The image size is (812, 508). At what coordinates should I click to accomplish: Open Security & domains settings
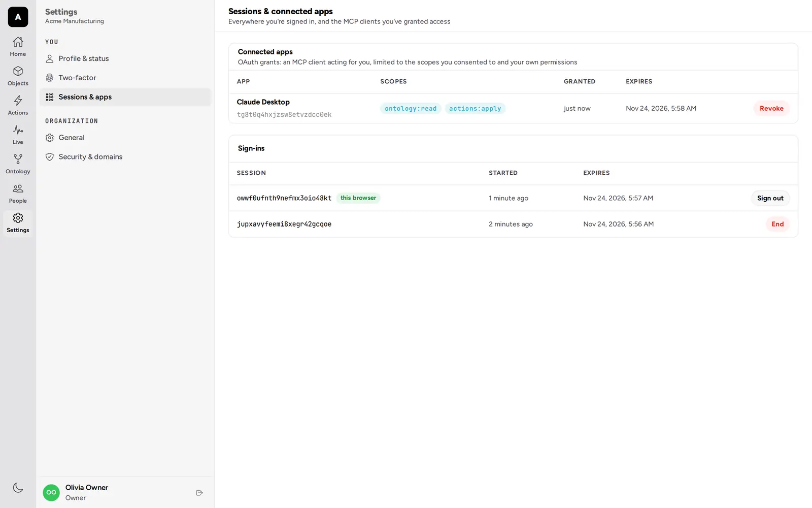click(x=125, y=157)
